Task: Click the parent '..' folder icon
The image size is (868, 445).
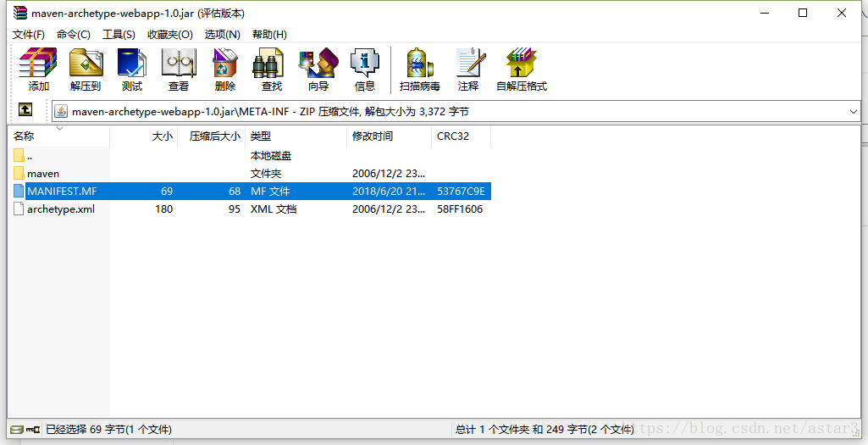Action: (19, 156)
